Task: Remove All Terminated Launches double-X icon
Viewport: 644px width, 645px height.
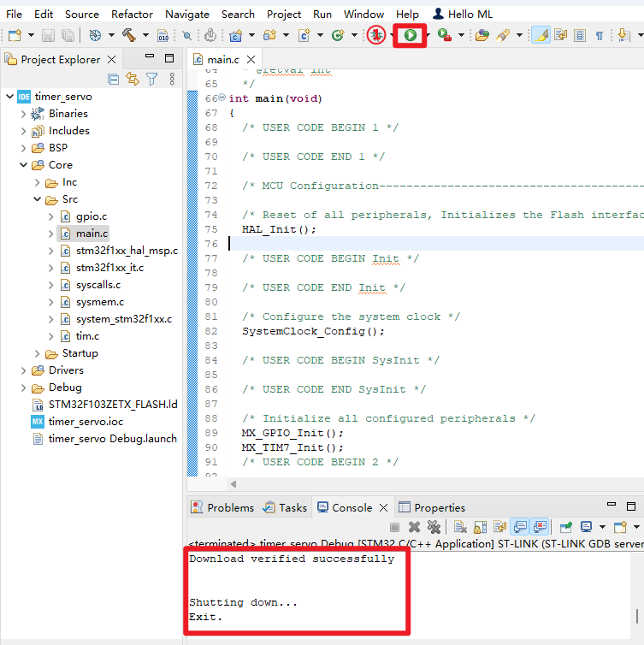Action: (434, 527)
